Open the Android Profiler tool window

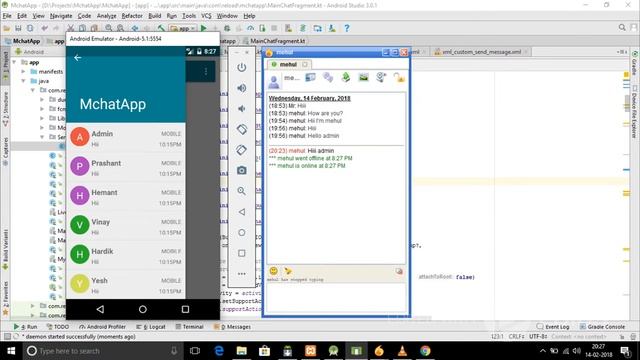(102, 327)
